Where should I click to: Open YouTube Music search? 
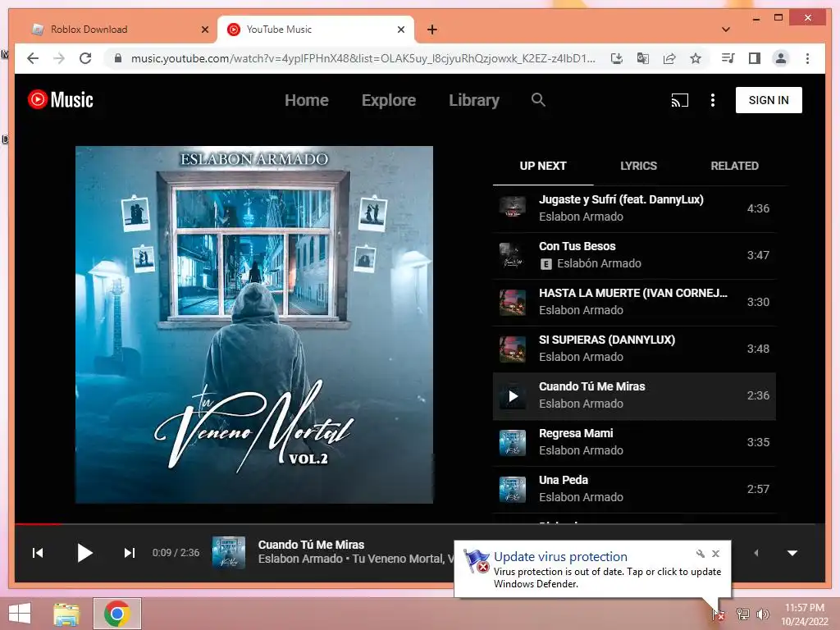click(x=538, y=99)
